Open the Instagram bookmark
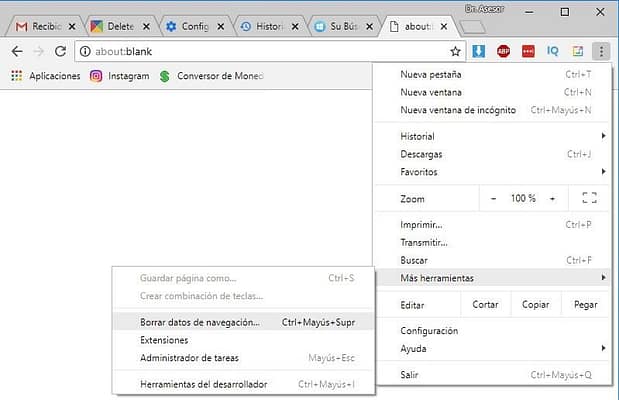Image resolution: width=619 pixels, height=400 pixels. 120,76
